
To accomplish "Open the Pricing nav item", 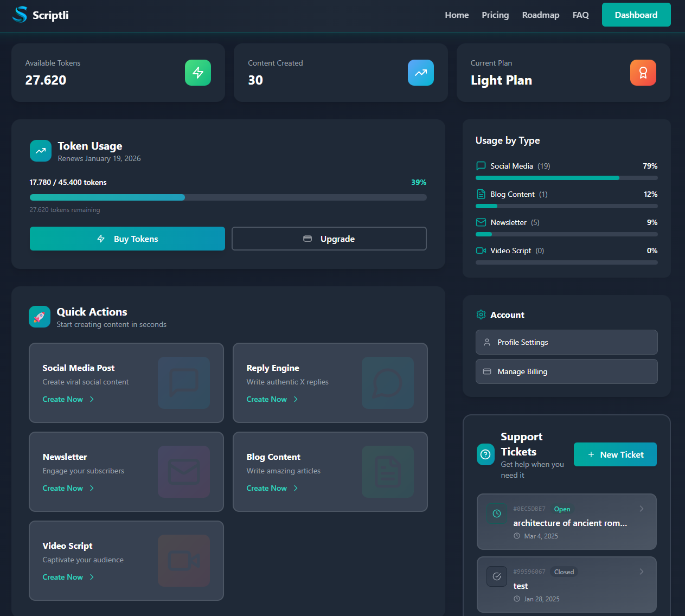I will (495, 15).
